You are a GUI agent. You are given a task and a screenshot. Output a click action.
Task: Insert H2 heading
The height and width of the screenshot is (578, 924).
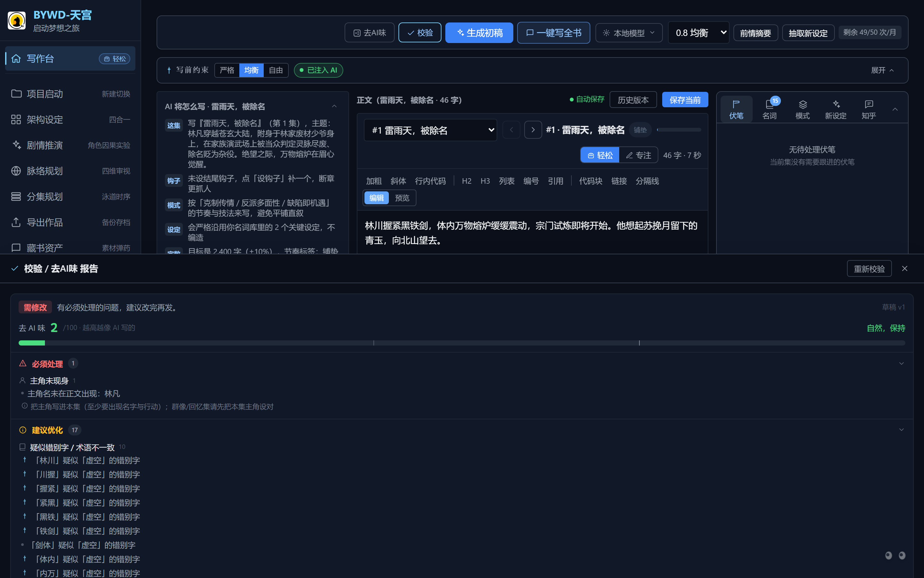click(466, 181)
